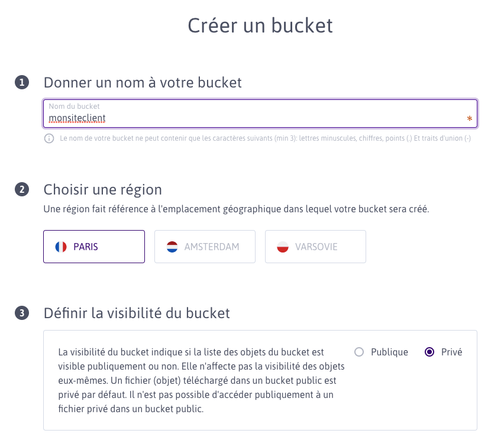Image resolution: width=504 pixels, height=440 pixels.
Task: Click the French flag icon for Paris
Action: tap(61, 247)
